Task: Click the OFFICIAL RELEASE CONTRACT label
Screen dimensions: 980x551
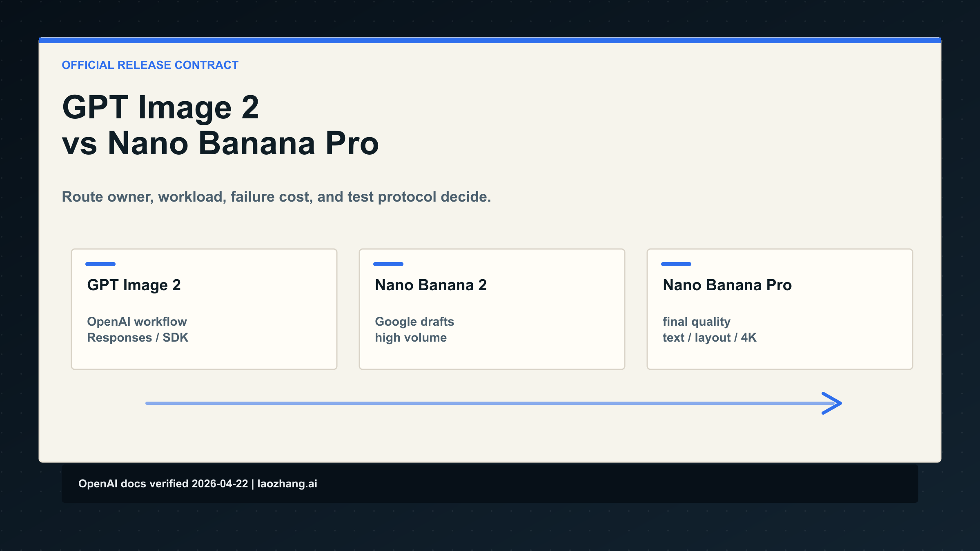Action: [x=150, y=64]
